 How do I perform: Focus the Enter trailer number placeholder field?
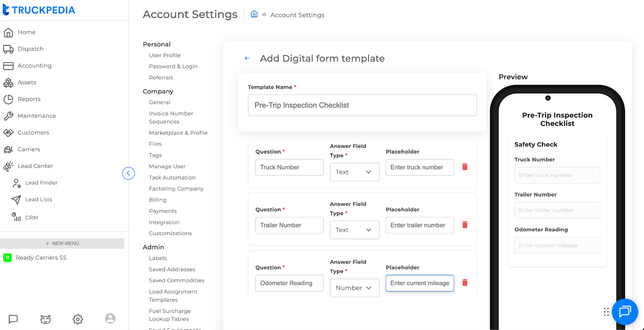coord(419,225)
